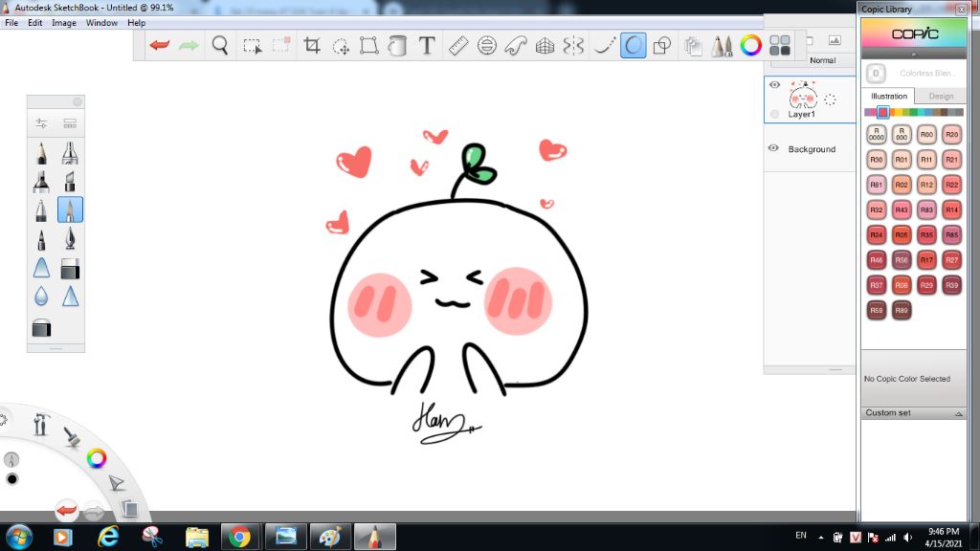This screenshot has height=551, width=980.
Task: Toggle the lock circle on Layer1
Action: [x=775, y=115]
